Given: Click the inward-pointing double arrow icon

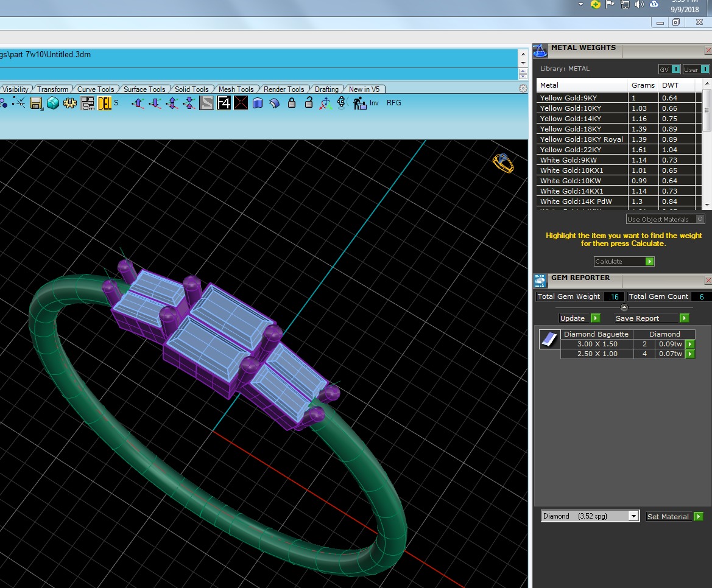Looking at the screenshot, I should point(189,103).
